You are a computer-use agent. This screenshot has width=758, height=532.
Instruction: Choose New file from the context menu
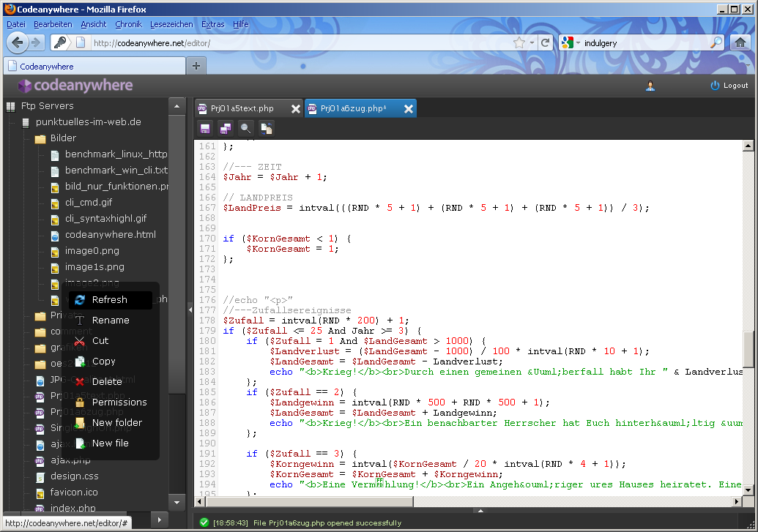point(110,443)
